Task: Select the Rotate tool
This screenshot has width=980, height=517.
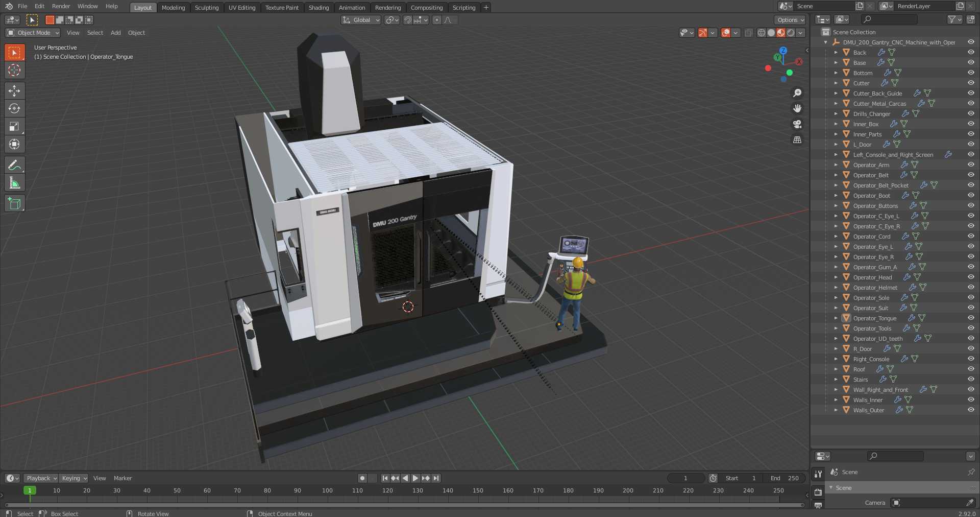Action: [14, 108]
